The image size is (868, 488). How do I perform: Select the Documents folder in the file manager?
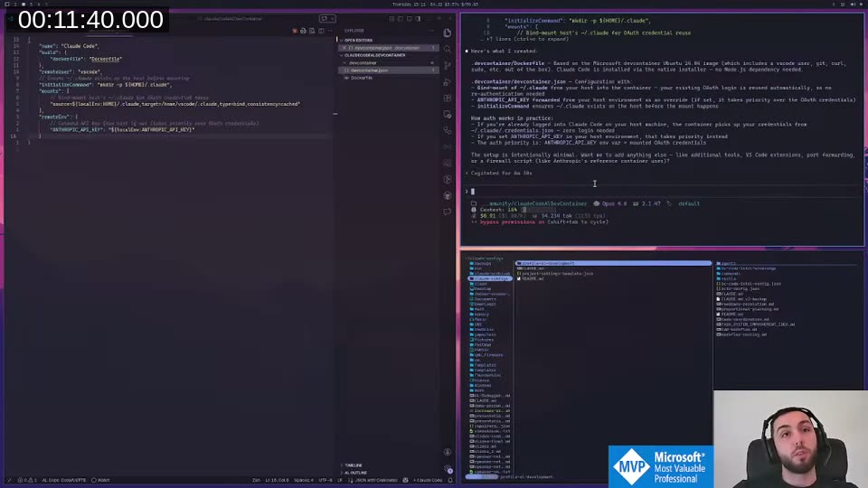click(x=482, y=299)
